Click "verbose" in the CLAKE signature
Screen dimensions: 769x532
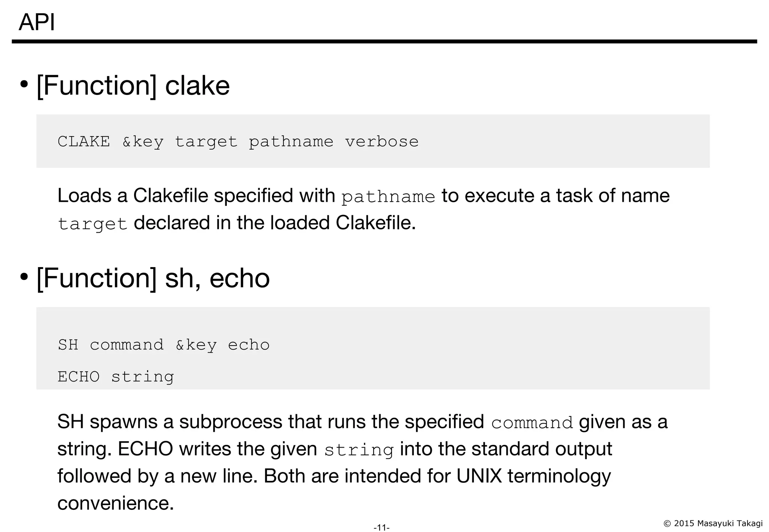coord(381,142)
